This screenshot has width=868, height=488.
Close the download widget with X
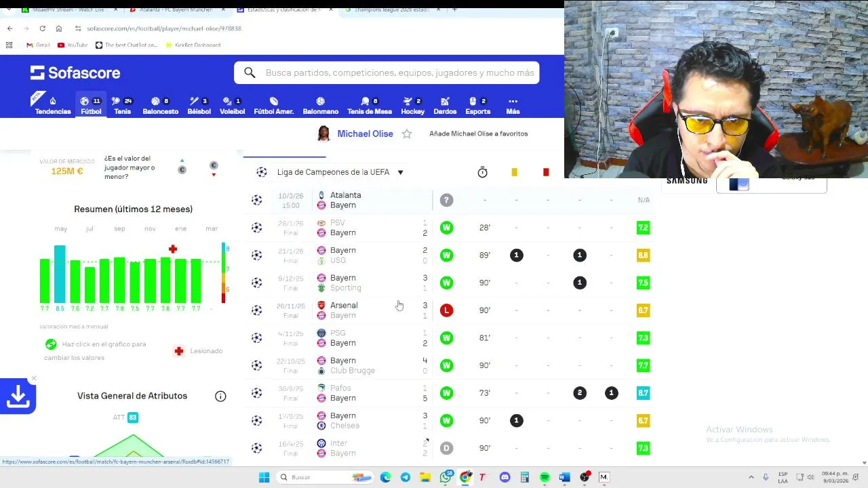(34, 378)
